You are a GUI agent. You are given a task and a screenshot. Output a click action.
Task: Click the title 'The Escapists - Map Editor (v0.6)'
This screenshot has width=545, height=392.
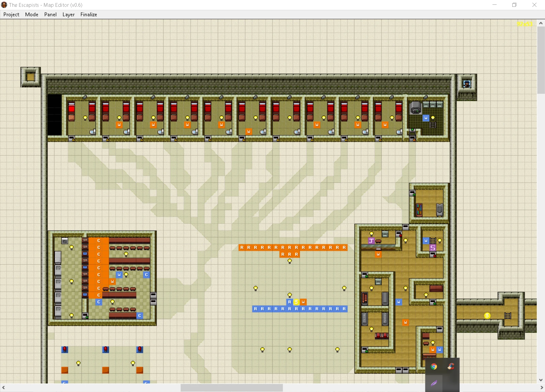tap(46, 5)
